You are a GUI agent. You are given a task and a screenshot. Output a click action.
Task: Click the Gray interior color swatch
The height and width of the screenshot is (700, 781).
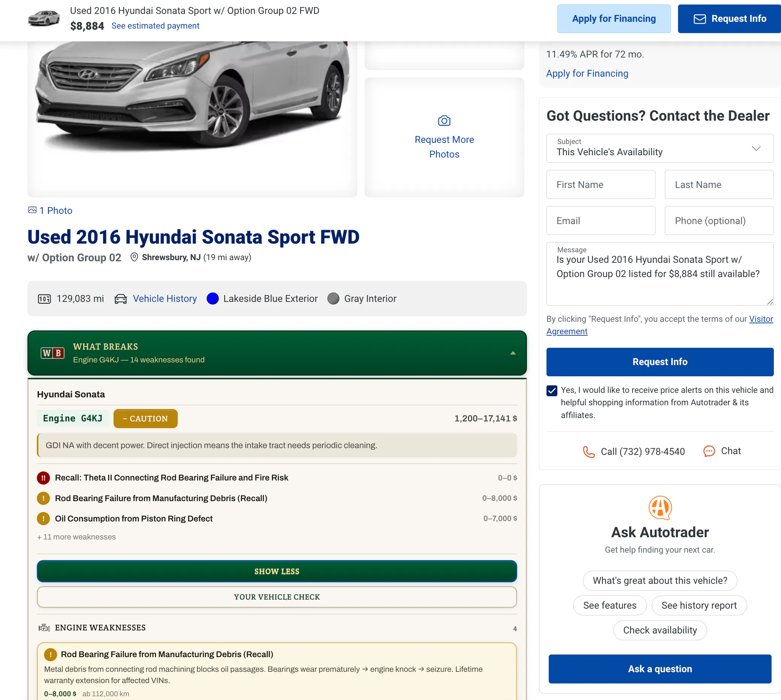(x=333, y=299)
